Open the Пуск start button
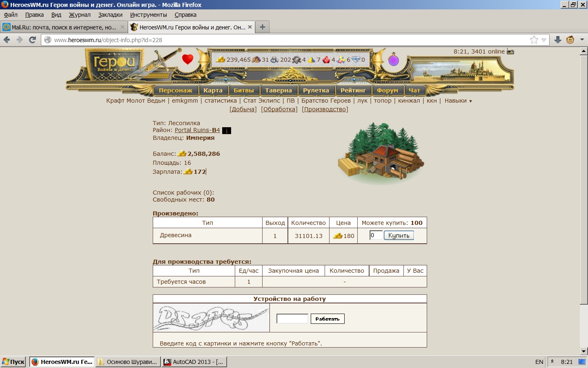The width and height of the screenshot is (588, 368). 13,362
